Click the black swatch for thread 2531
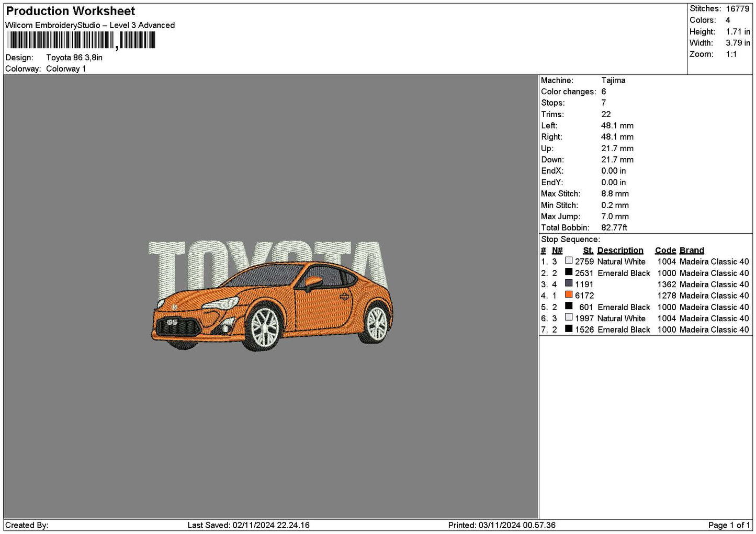This screenshot has width=756, height=534. coord(569,272)
